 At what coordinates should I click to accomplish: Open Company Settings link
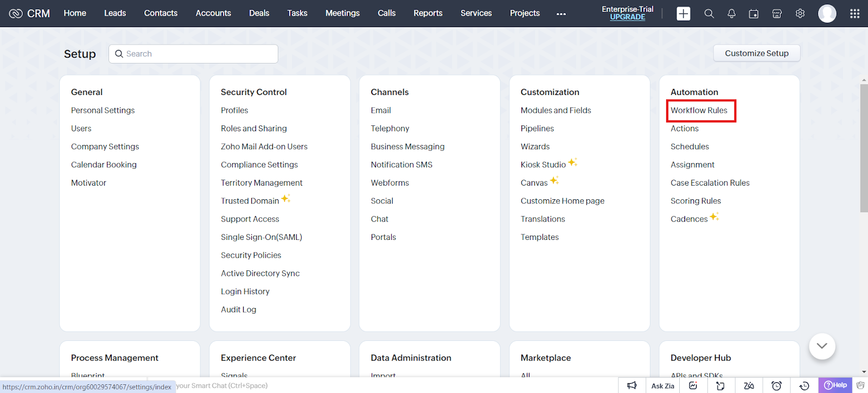(105, 147)
